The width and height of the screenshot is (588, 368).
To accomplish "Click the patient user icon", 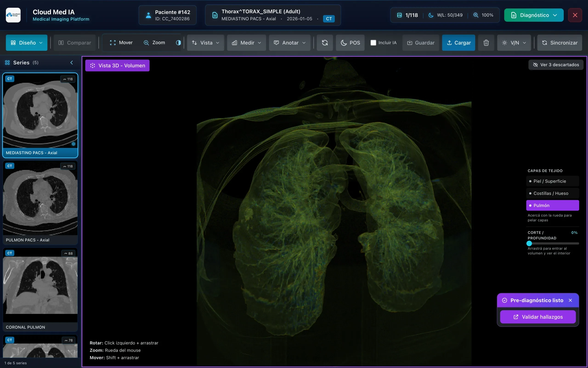I will click(x=148, y=15).
